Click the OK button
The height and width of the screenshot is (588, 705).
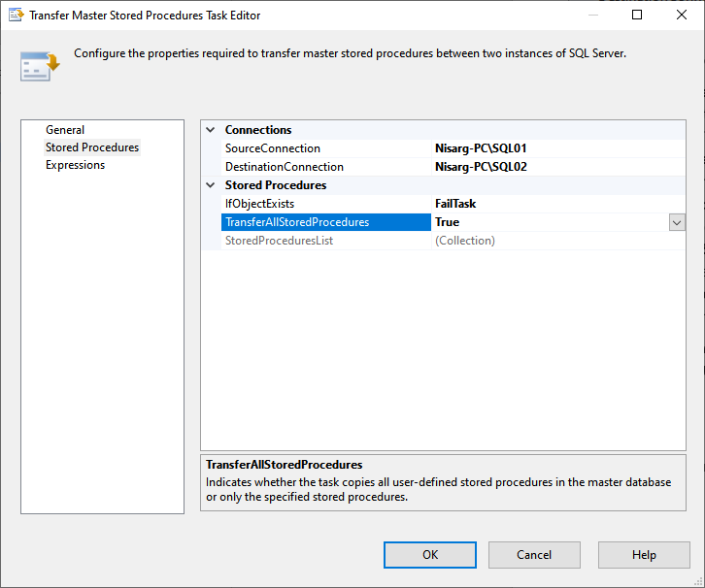(x=429, y=555)
